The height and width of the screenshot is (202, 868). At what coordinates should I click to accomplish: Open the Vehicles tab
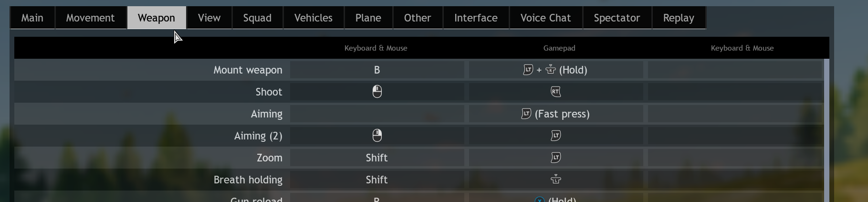tap(313, 18)
